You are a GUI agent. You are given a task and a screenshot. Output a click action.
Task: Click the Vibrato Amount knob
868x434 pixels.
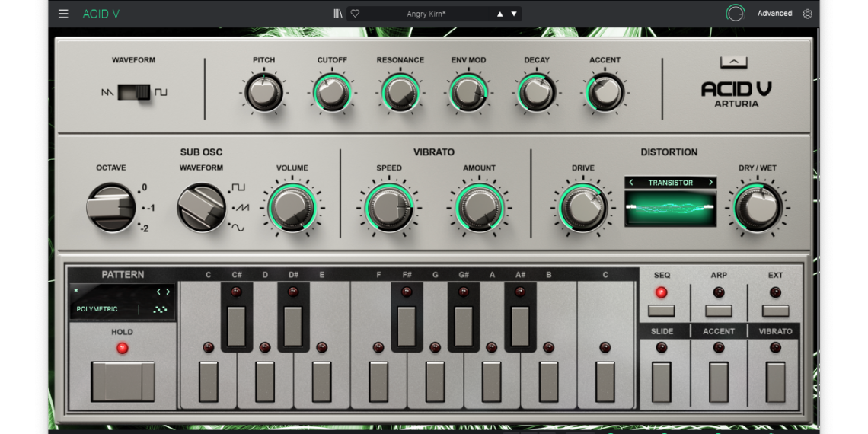480,208
